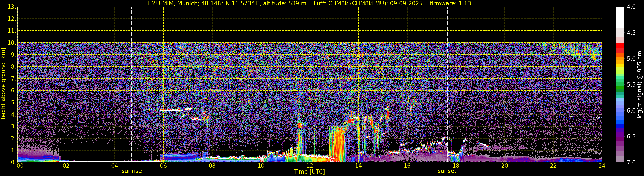Click the '16' time axis tick label
Viewport: 644px width, 176px height.
click(407, 166)
